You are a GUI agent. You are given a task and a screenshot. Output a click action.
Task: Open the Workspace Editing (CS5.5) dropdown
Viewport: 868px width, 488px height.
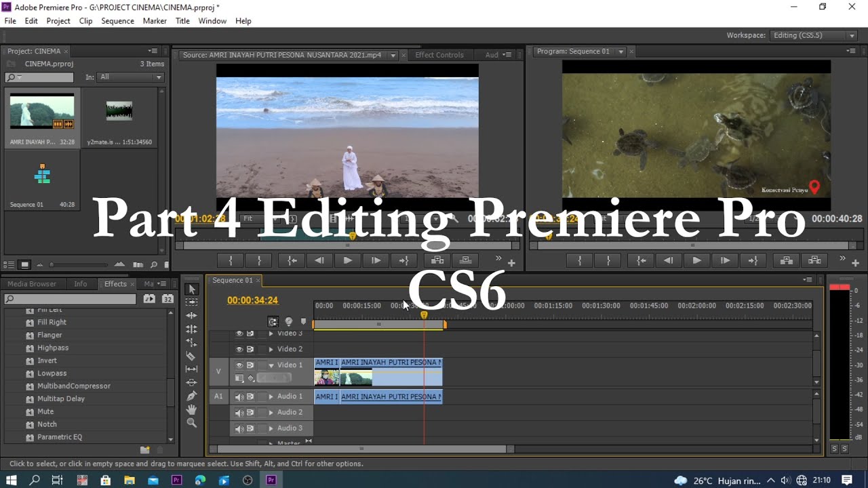coord(814,35)
